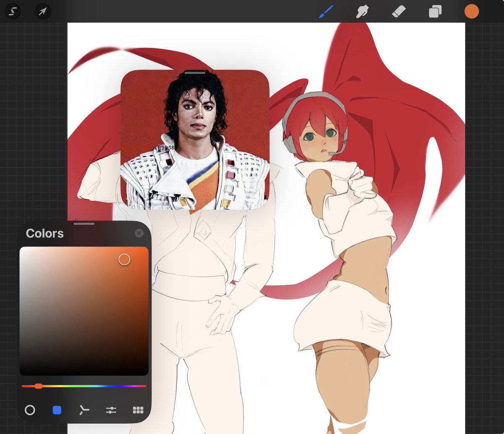Open the Layers panel
This screenshot has width=504, height=434.
click(435, 12)
